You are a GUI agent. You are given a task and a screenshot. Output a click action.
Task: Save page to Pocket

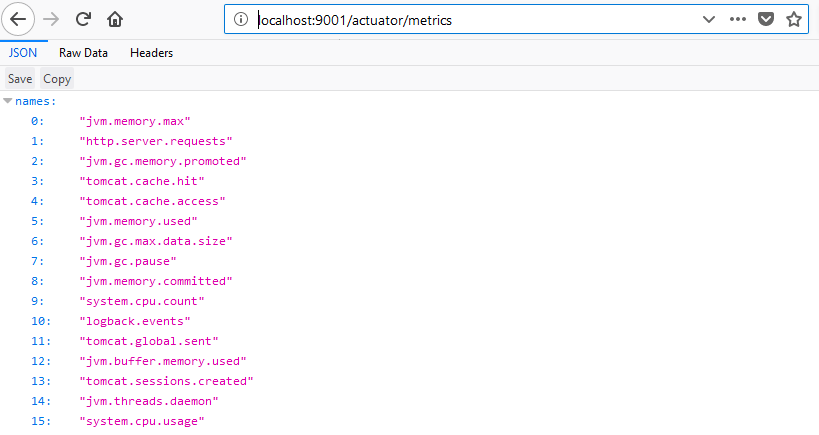click(x=765, y=19)
